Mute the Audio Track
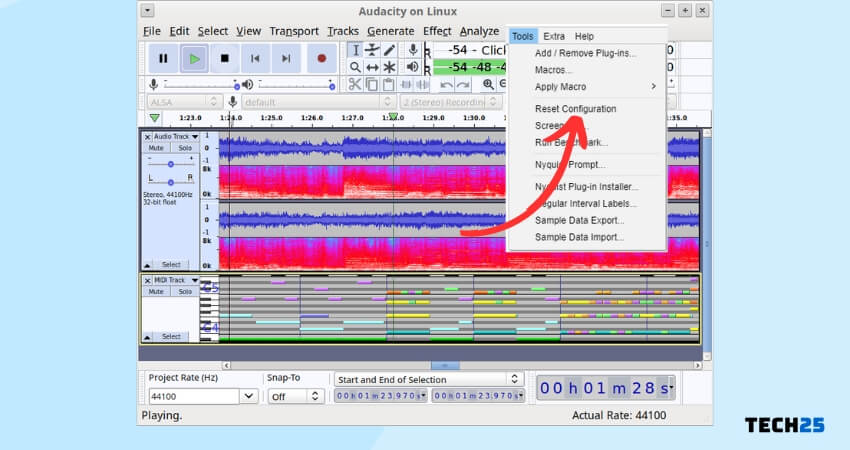This screenshot has height=450, width=850. pyautogui.click(x=156, y=147)
